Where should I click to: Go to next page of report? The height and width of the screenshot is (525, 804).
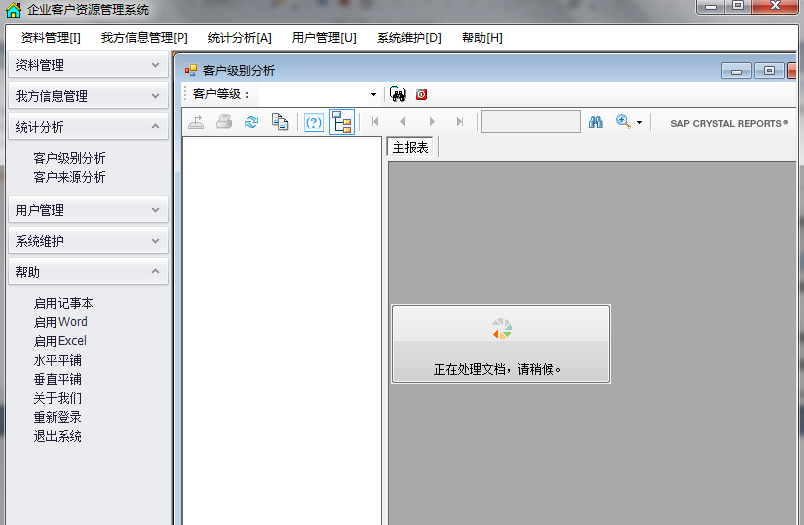click(x=432, y=122)
